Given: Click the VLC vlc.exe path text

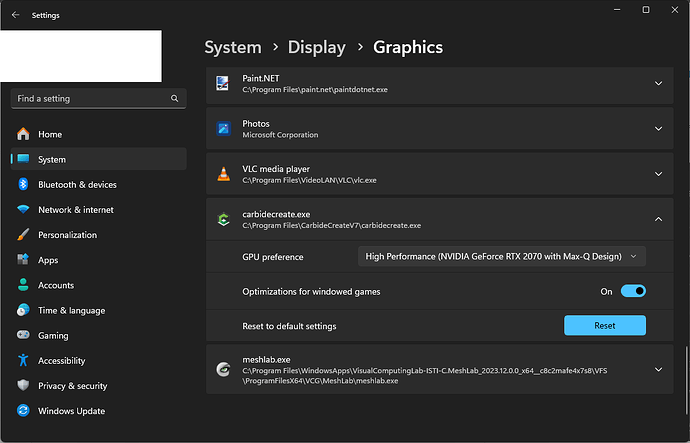Looking at the screenshot, I should click(x=309, y=180).
